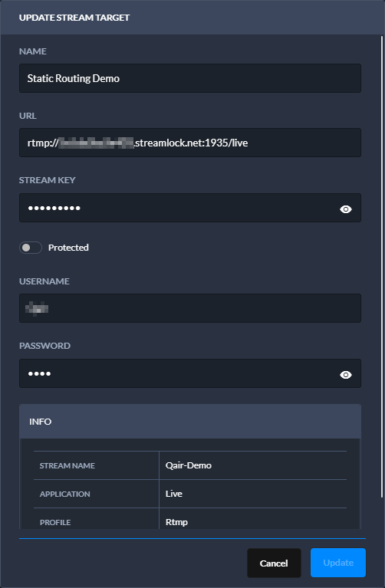
Task: Select the Qair-Demo stream name value
Action: [189, 465]
